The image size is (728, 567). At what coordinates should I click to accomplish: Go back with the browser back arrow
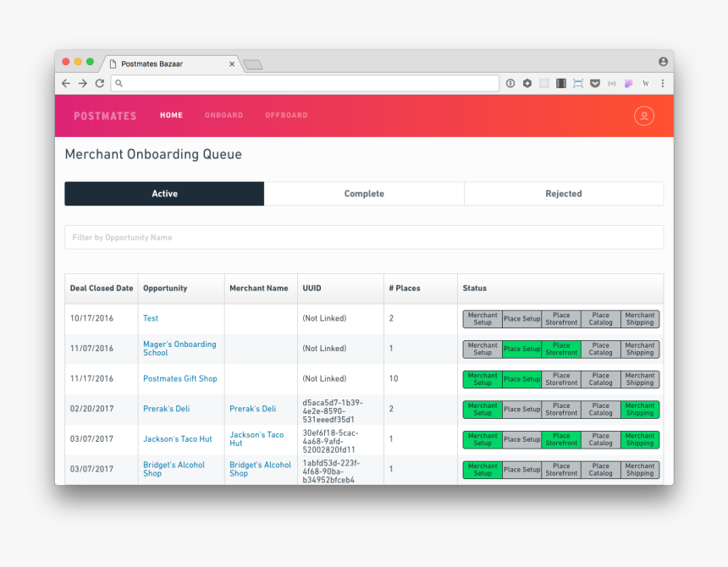(x=66, y=84)
